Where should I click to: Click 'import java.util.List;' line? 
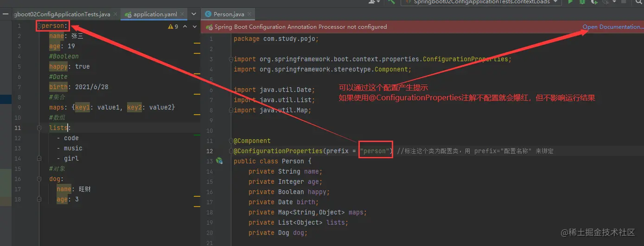point(274,100)
